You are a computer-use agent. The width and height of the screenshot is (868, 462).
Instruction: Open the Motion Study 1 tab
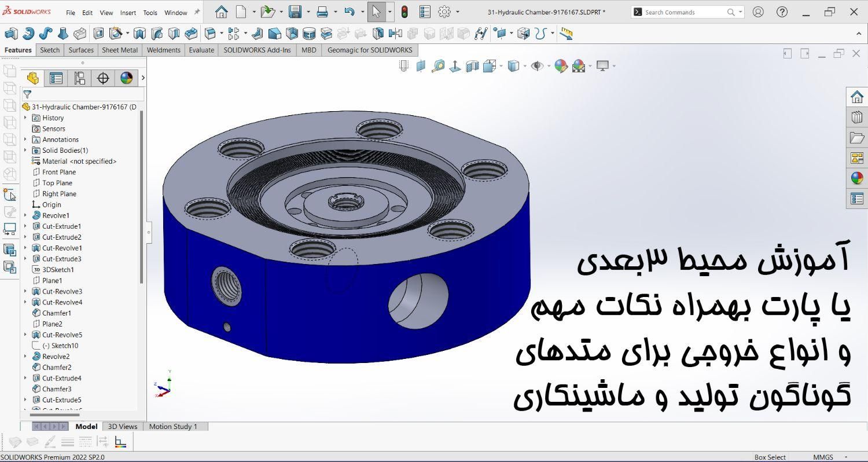coord(173,426)
